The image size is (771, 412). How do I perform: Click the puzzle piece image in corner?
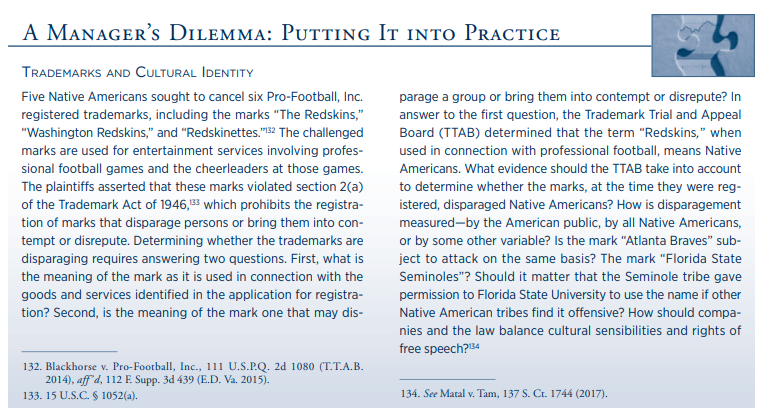tap(703, 45)
